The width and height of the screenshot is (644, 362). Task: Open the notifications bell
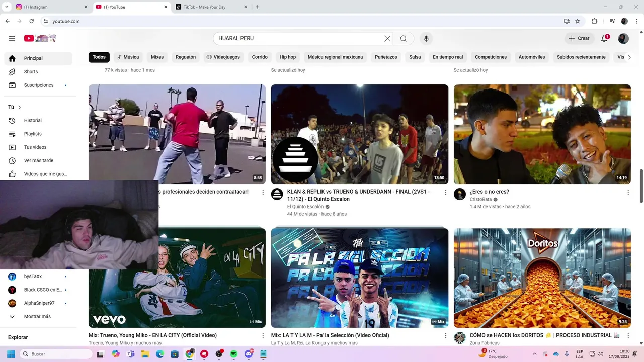tap(604, 38)
